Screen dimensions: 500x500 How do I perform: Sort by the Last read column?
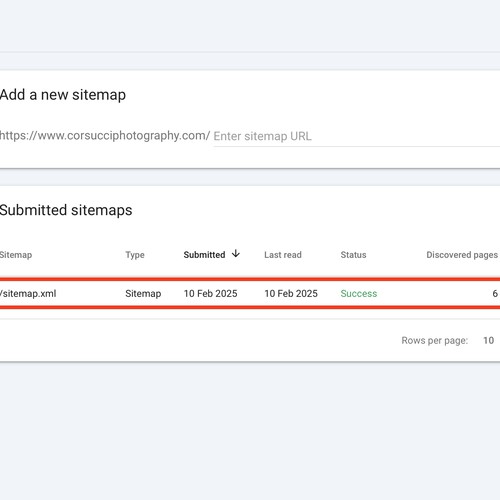tap(283, 255)
